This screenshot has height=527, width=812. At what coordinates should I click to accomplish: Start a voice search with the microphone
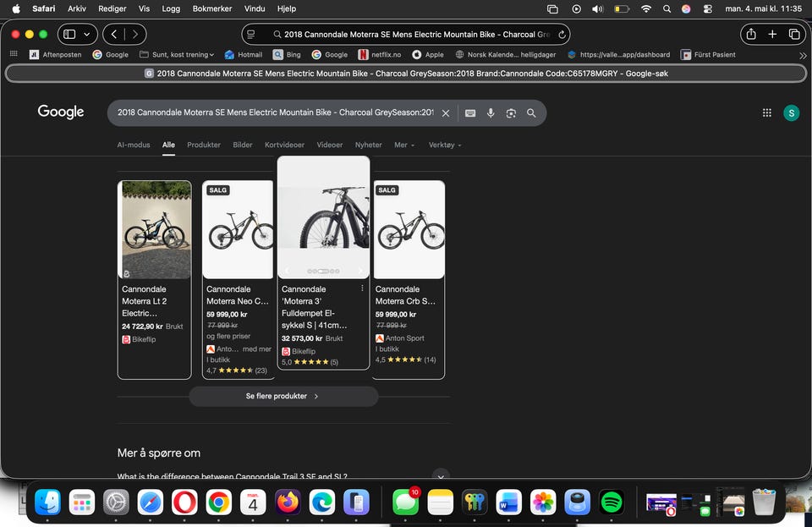tap(491, 113)
